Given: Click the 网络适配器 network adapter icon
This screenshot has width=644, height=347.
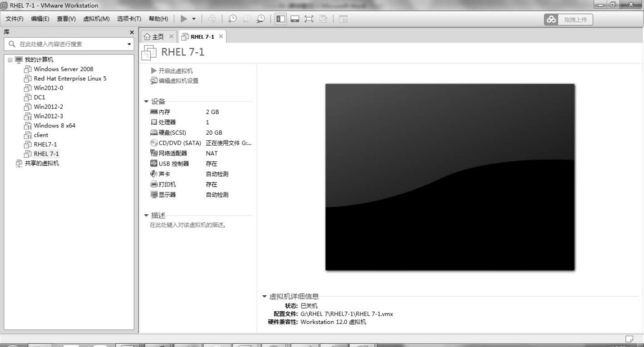Looking at the screenshot, I should coord(153,153).
